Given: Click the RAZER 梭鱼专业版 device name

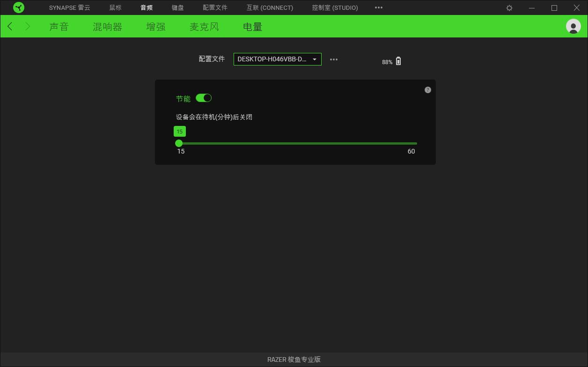Looking at the screenshot, I should [294, 360].
